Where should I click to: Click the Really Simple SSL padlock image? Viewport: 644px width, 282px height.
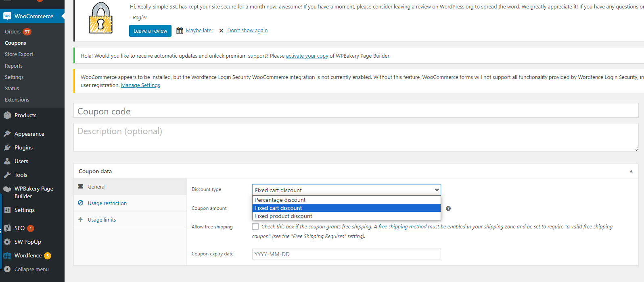point(100,18)
